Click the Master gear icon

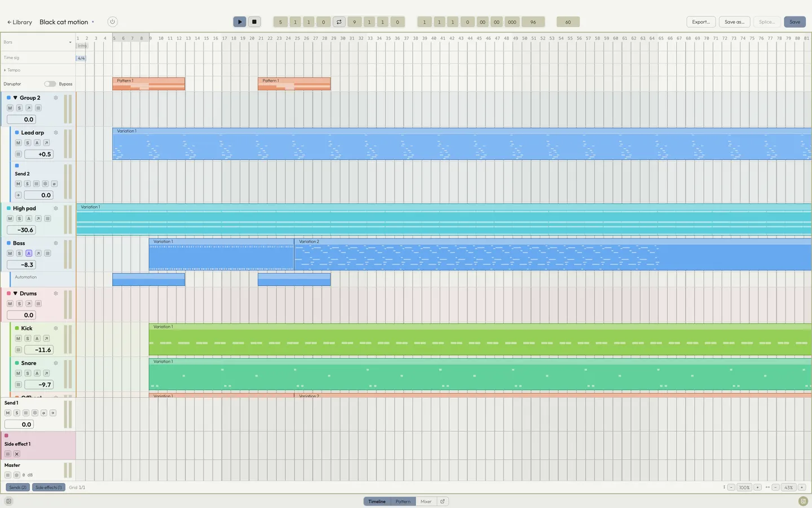click(x=16, y=475)
